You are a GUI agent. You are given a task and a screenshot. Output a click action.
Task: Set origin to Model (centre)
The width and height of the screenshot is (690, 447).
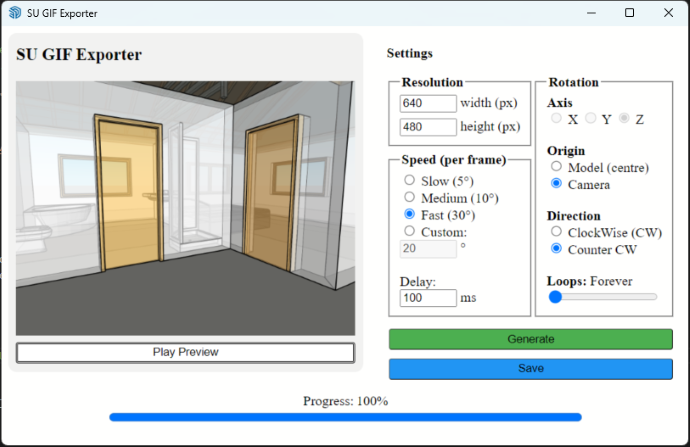557,167
